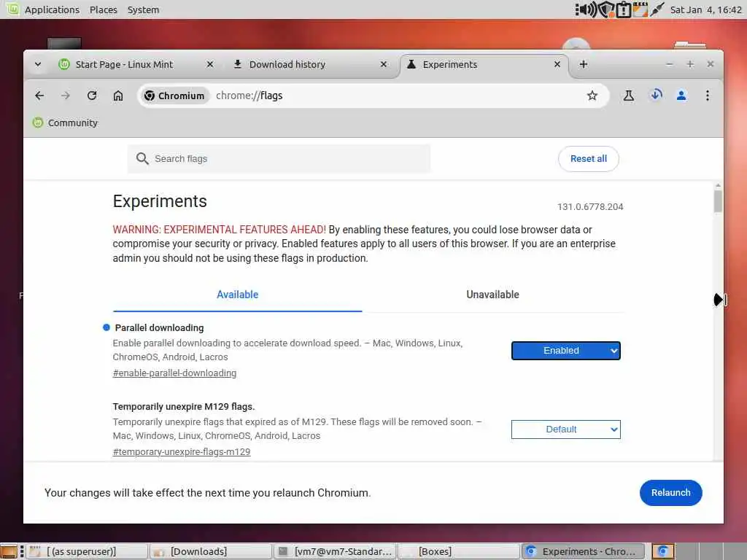Click the version number 131.0.6778.204
Viewport: 747px width, 560px height.
(590, 206)
